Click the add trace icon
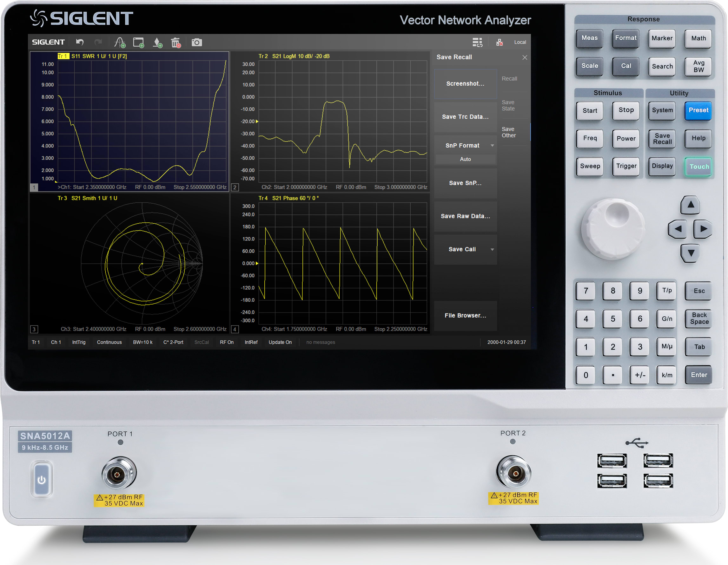Screen dimensions: 728x565 click(120, 42)
